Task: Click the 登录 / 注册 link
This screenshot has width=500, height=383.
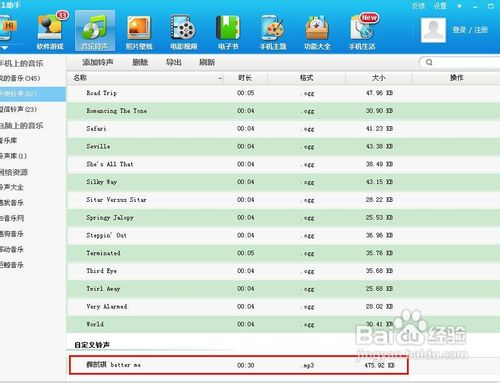Action: [x=470, y=30]
